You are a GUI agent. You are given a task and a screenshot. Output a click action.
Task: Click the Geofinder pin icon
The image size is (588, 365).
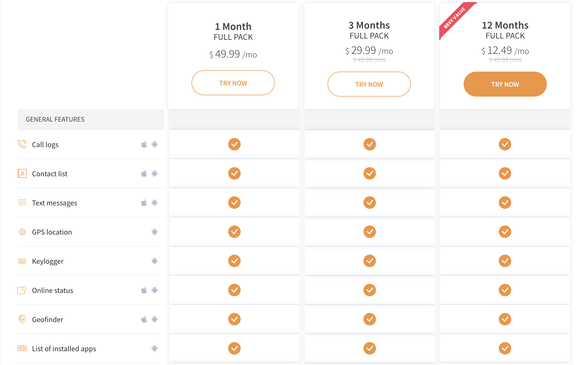(22, 319)
